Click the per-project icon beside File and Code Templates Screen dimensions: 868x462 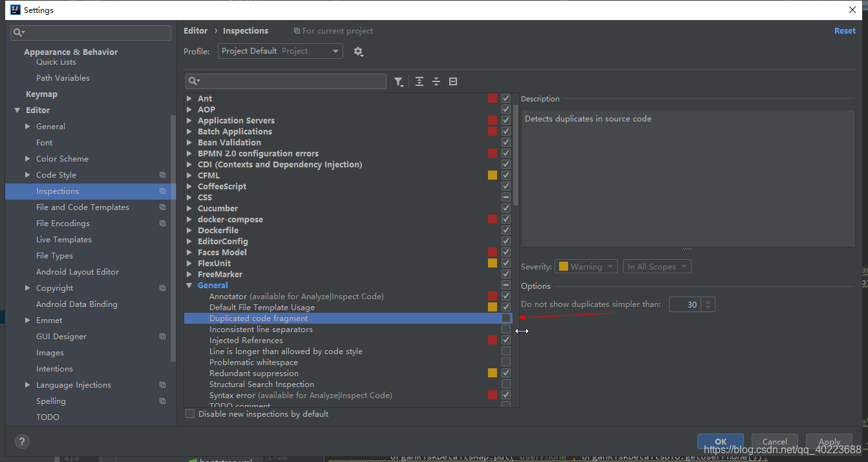(x=163, y=207)
